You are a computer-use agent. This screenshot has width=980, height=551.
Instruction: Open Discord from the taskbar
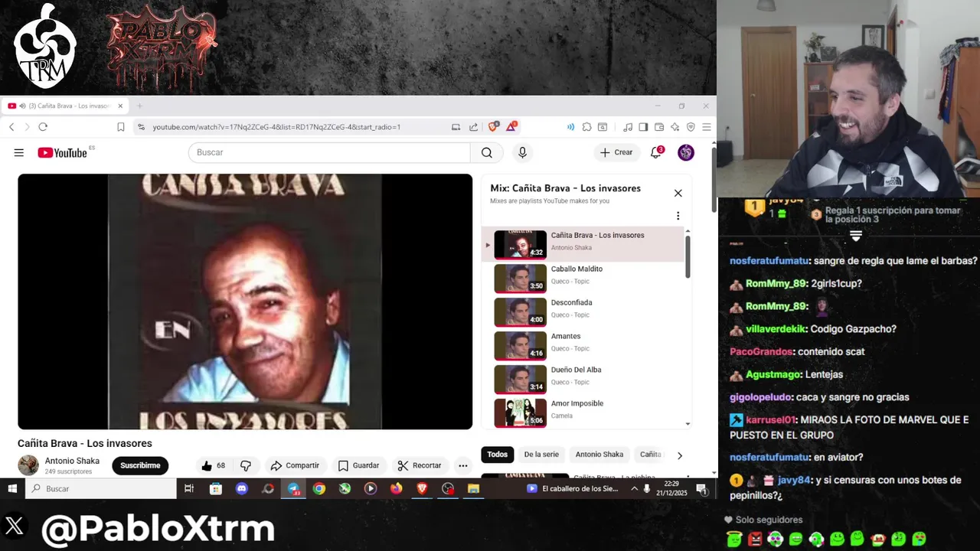tap(242, 488)
